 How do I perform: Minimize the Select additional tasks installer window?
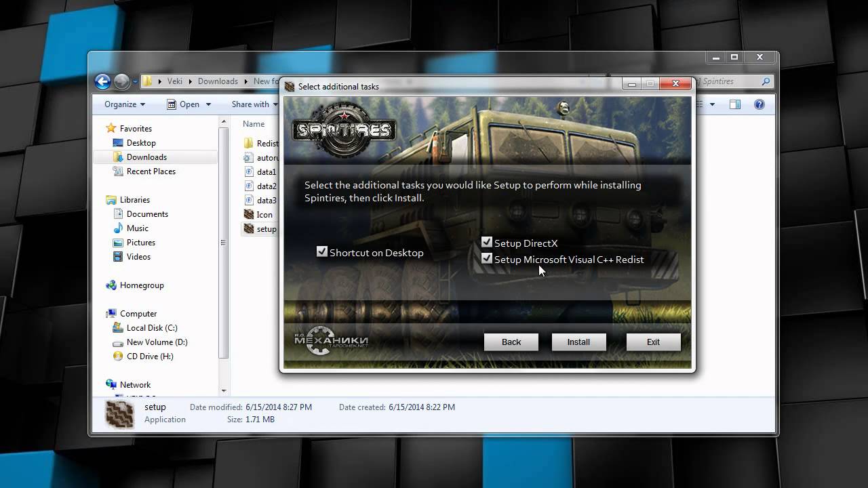631,84
